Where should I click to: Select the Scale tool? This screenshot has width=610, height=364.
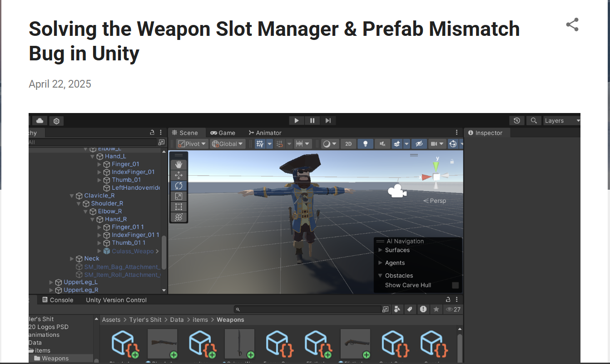click(x=179, y=196)
